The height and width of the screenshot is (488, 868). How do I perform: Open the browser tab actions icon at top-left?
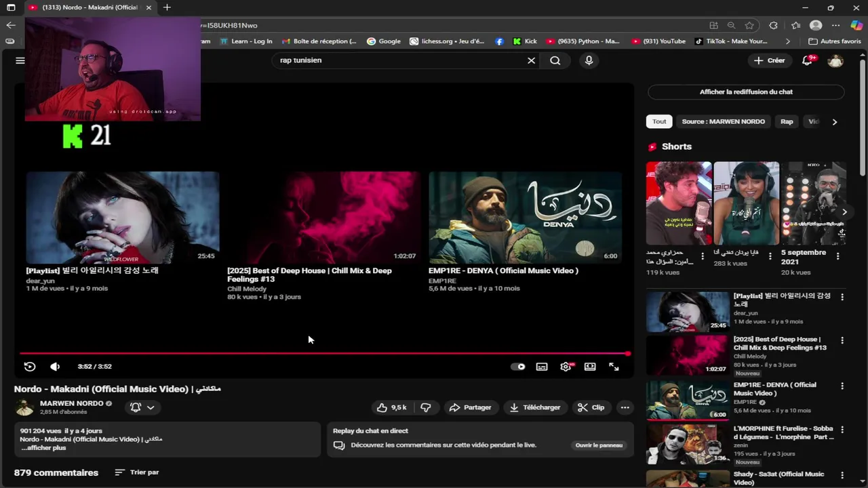point(11,7)
